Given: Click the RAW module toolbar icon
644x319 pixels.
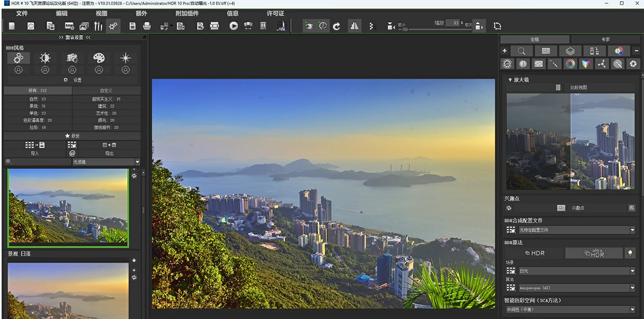Looking at the screenshot, I should pos(69,26).
